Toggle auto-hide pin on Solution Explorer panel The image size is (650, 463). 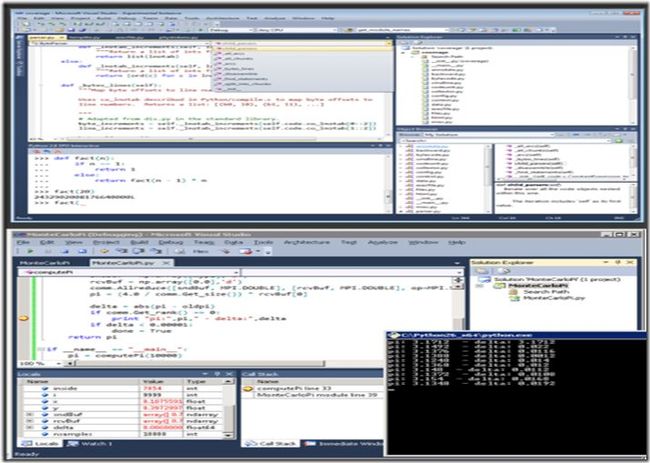[618, 262]
